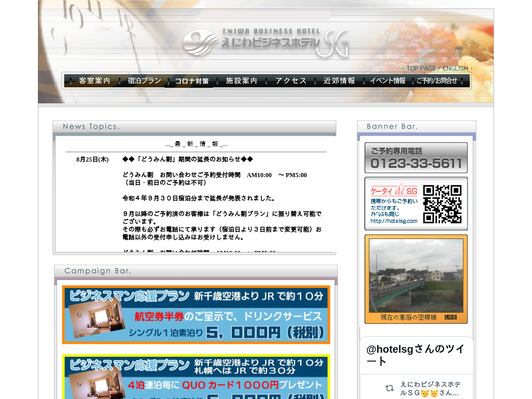The width and height of the screenshot is (532, 399).
Task: Click the reservation phone 0123-33-5611 banner
Action: pos(416,158)
